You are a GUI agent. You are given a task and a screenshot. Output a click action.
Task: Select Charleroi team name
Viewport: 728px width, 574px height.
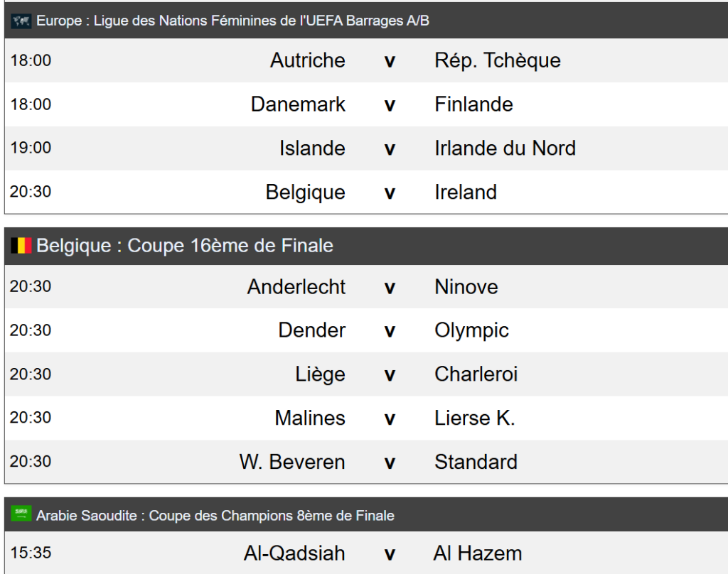coord(476,374)
